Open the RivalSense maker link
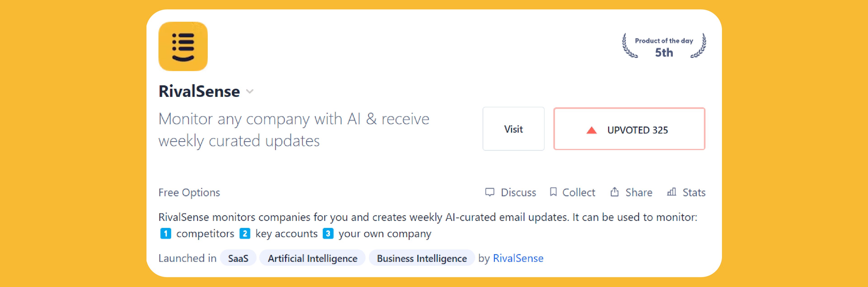This screenshot has height=287, width=868. (x=518, y=258)
